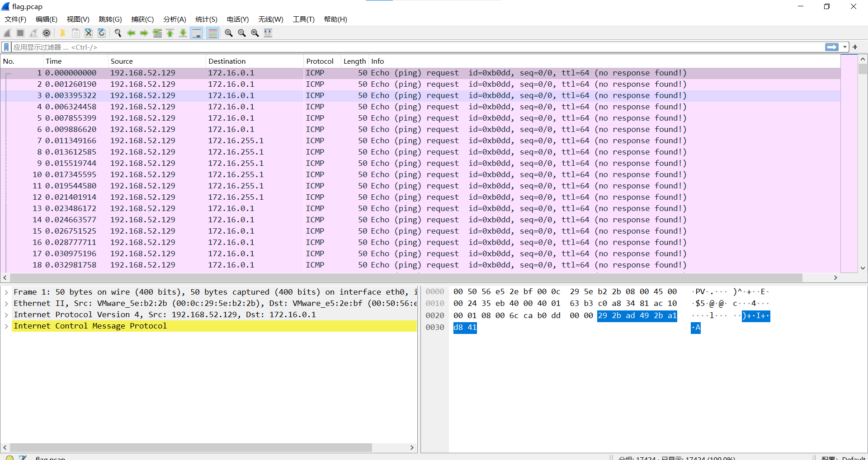This screenshot has height=460, width=868.
Task: Click the expert information status circle
Action: tap(9, 458)
